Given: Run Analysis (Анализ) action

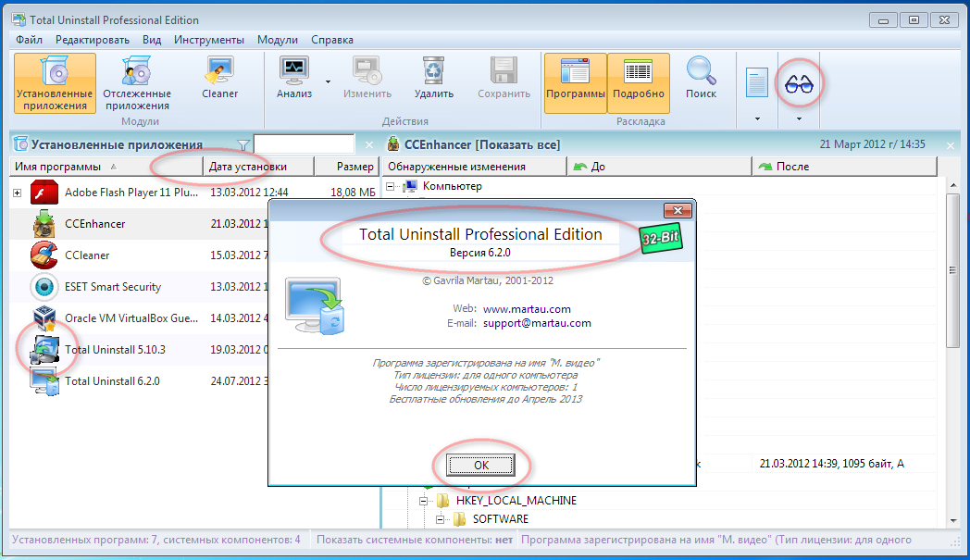Looking at the screenshot, I should (x=294, y=78).
